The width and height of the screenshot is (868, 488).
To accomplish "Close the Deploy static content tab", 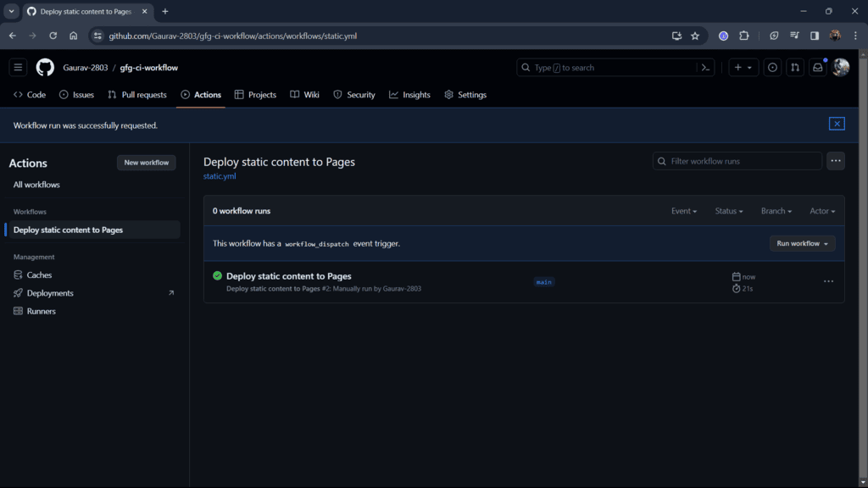I will (144, 12).
